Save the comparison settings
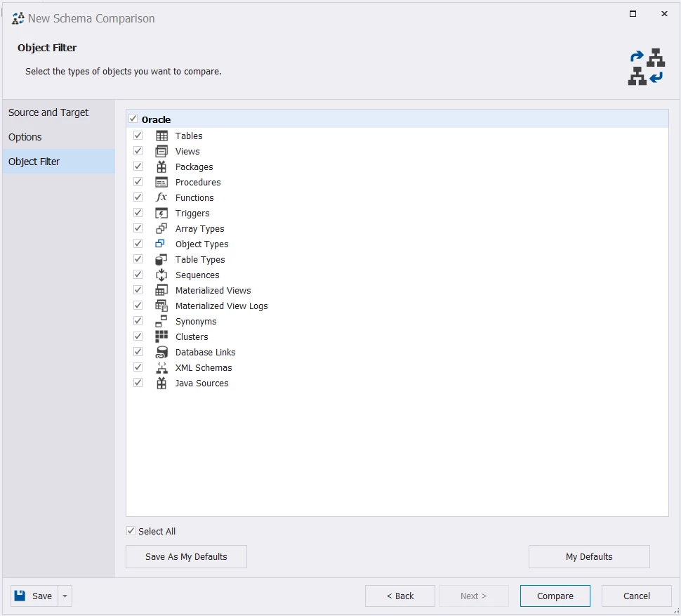681x616 pixels. tap(34, 596)
